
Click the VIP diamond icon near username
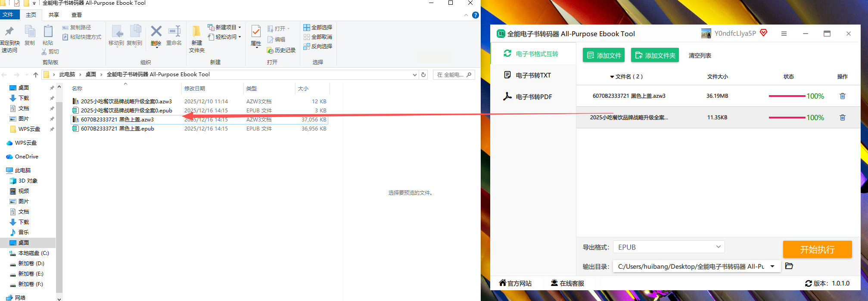(x=764, y=33)
